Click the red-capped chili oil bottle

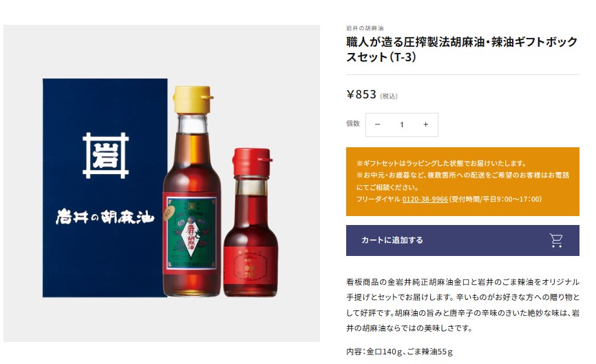point(251,223)
